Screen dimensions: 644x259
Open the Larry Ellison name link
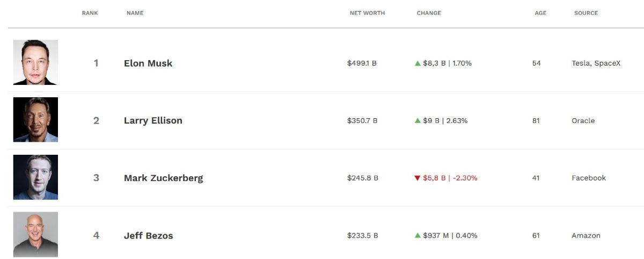pyautogui.click(x=153, y=121)
